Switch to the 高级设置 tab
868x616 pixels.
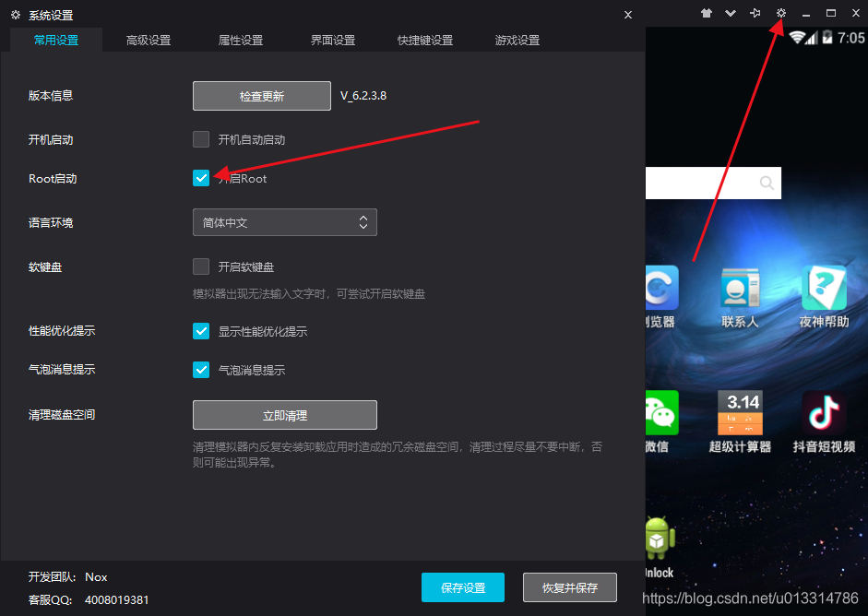pos(148,40)
